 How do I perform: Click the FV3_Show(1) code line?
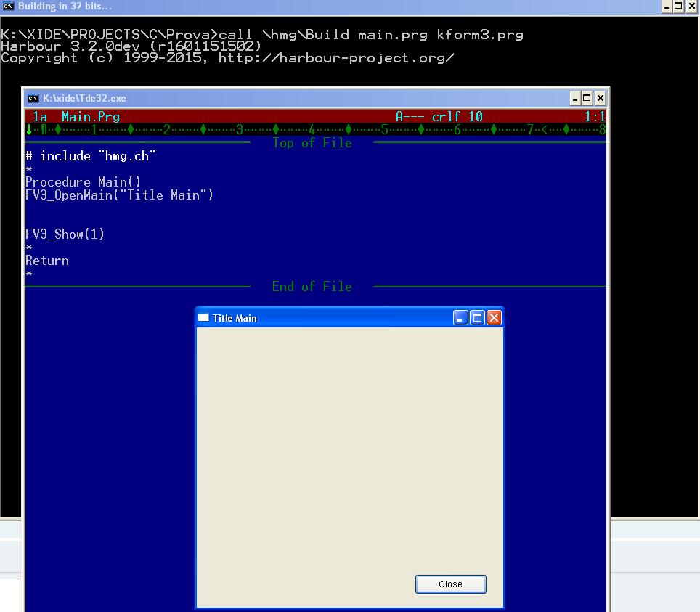tap(65, 234)
